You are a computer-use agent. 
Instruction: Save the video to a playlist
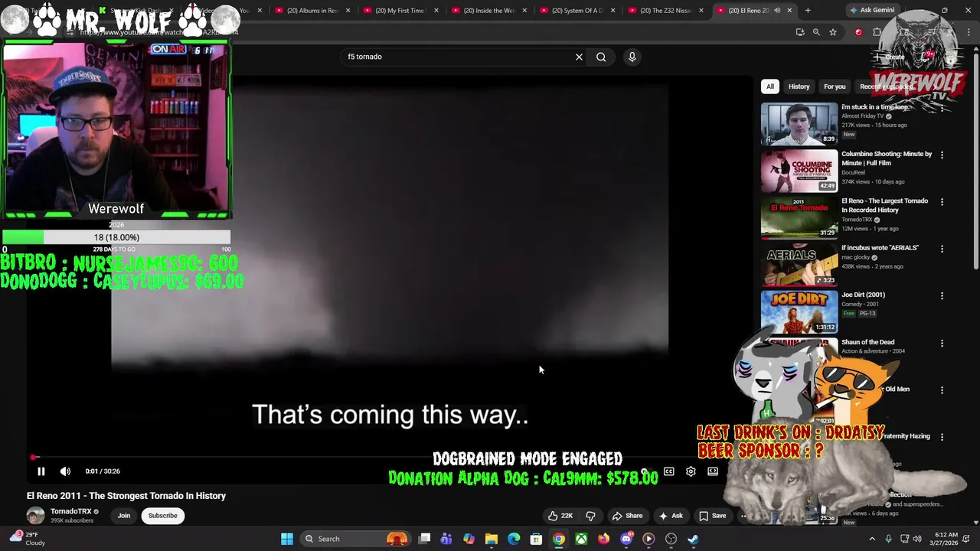tap(713, 516)
